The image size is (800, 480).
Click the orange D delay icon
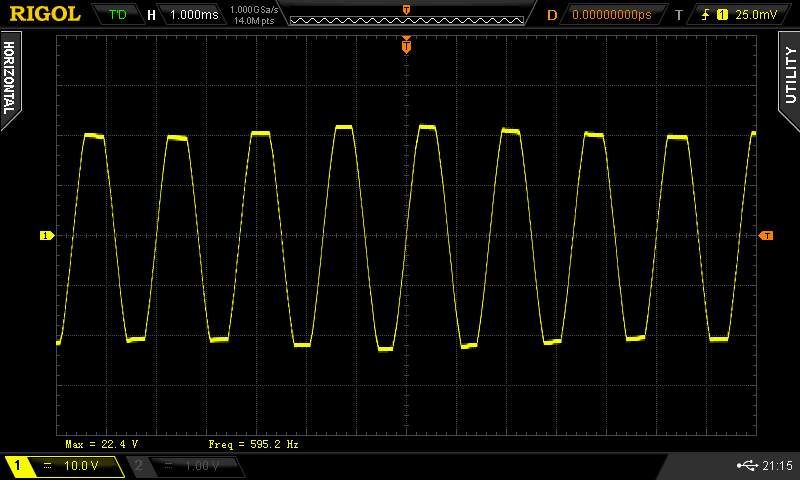552,15
